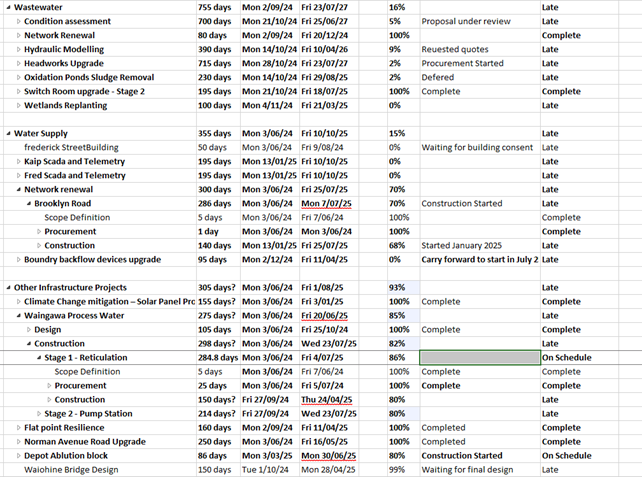
Task: Expand Climate Change mitigation Solar Panel task
Action: (18, 302)
